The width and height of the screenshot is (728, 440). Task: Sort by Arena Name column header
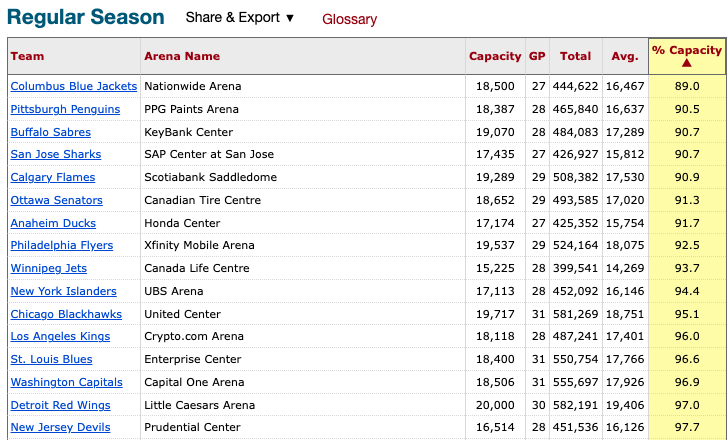coord(182,56)
